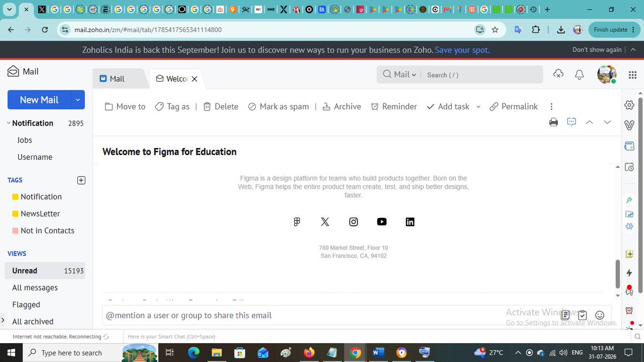This screenshot has width=644, height=362.
Task: Delete this email
Action: (221, 107)
